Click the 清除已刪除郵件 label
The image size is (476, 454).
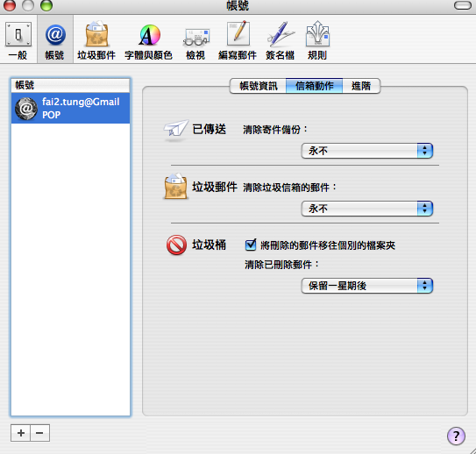tap(282, 265)
